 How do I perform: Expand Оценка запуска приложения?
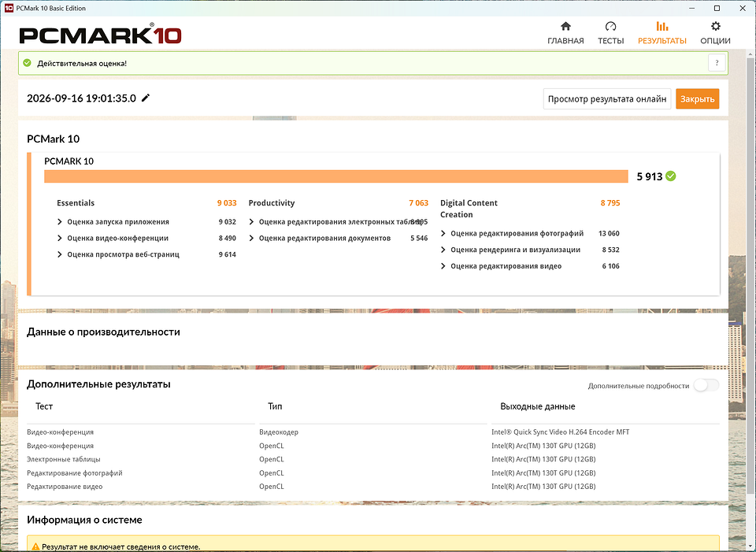tap(59, 222)
